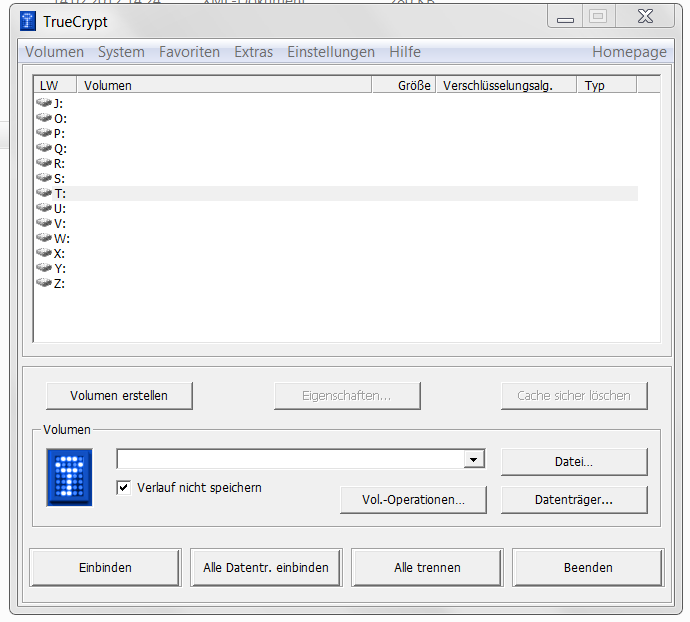Click the J: drive icon in list
The image size is (690, 622).
[44, 103]
